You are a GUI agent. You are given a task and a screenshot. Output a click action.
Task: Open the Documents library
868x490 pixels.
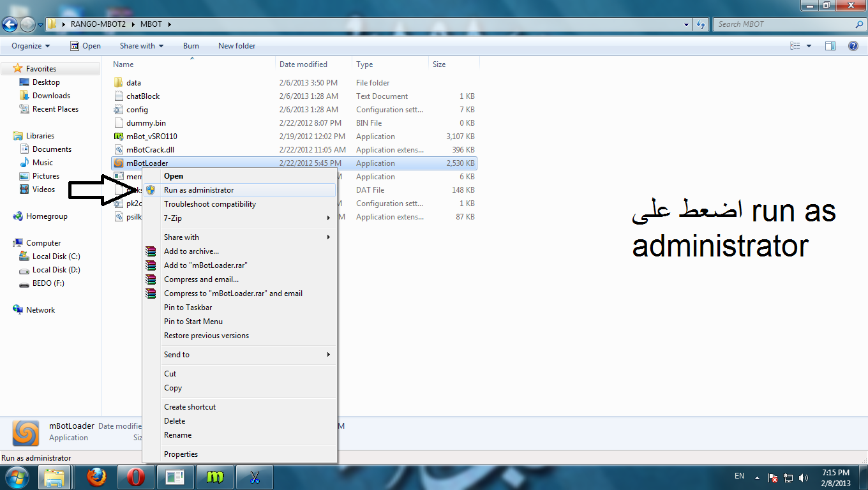52,149
